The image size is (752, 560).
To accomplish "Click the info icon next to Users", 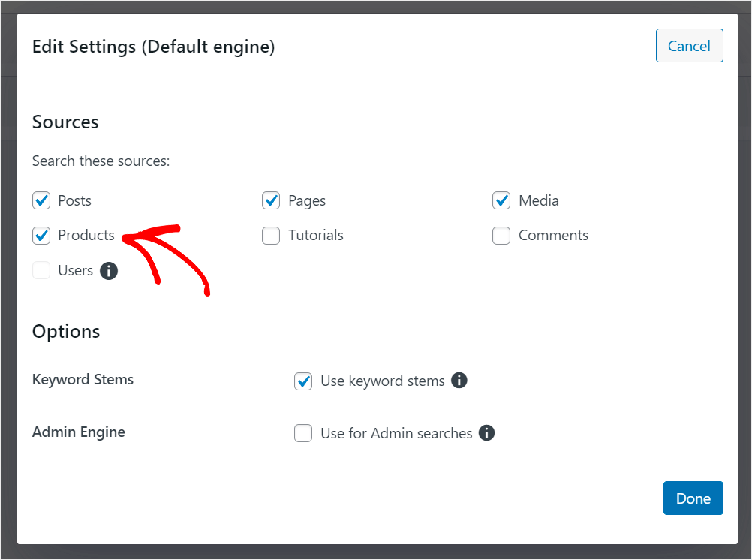I will (109, 271).
